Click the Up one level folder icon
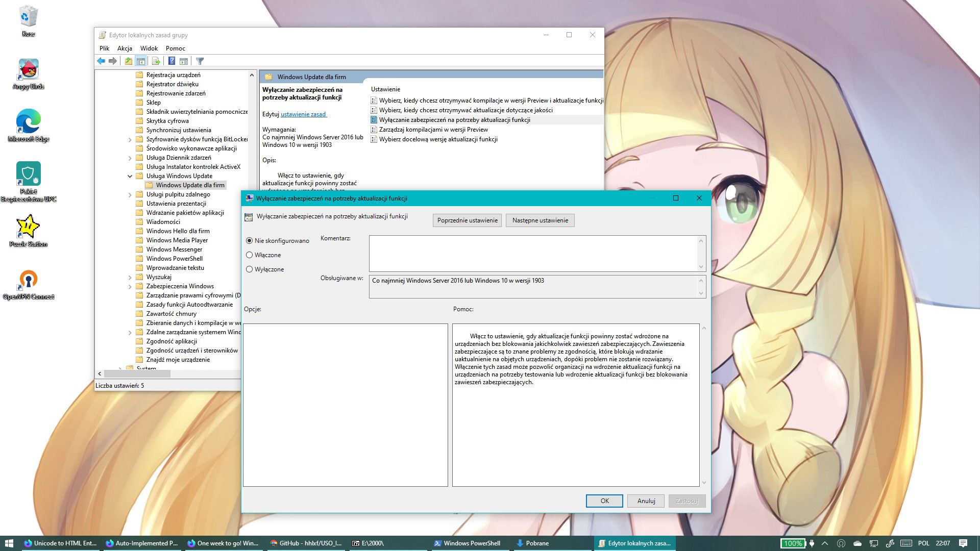The height and width of the screenshot is (551, 980). [129, 61]
